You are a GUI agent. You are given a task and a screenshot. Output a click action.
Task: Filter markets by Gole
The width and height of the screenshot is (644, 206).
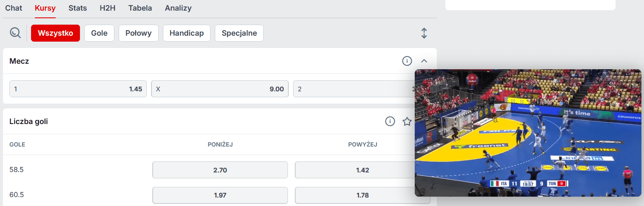click(99, 33)
